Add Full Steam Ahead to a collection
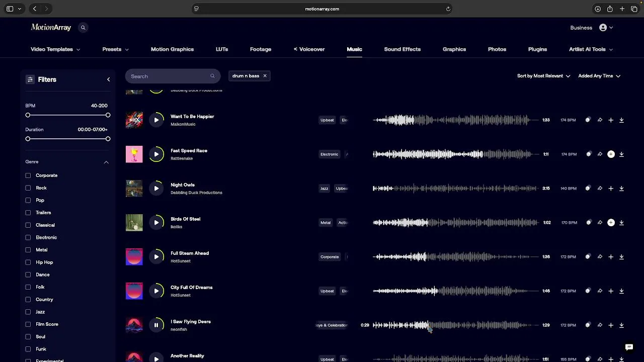The height and width of the screenshot is (362, 644). coord(611,257)
